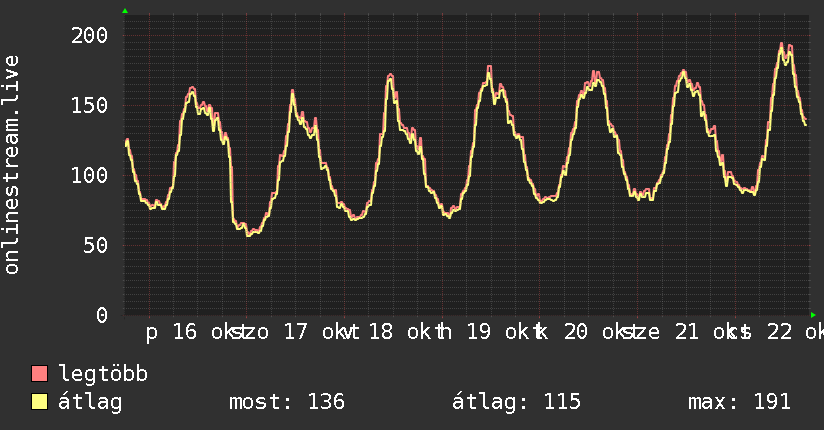Click the green arrow ending the x-axis

pos(813,315)
